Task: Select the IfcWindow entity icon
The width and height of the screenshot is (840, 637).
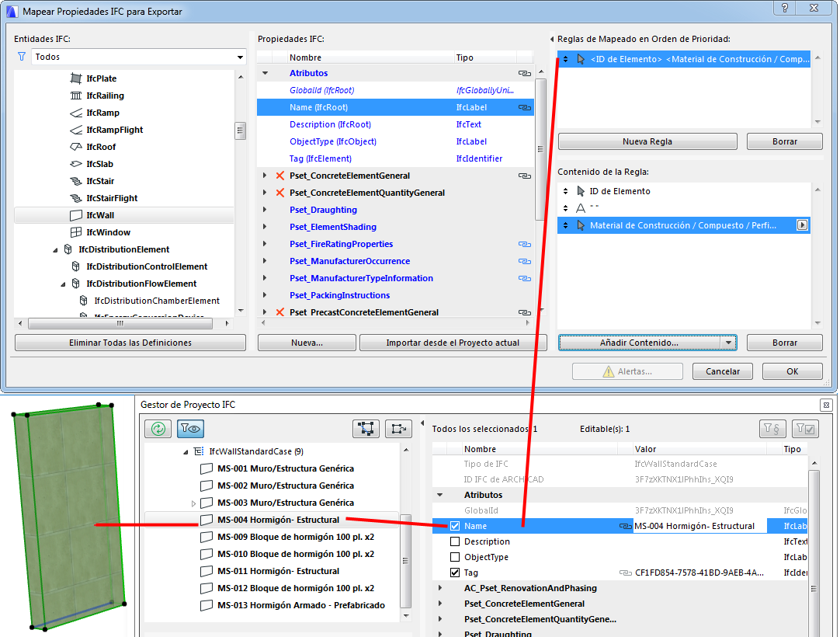Action: click(76, 232)
